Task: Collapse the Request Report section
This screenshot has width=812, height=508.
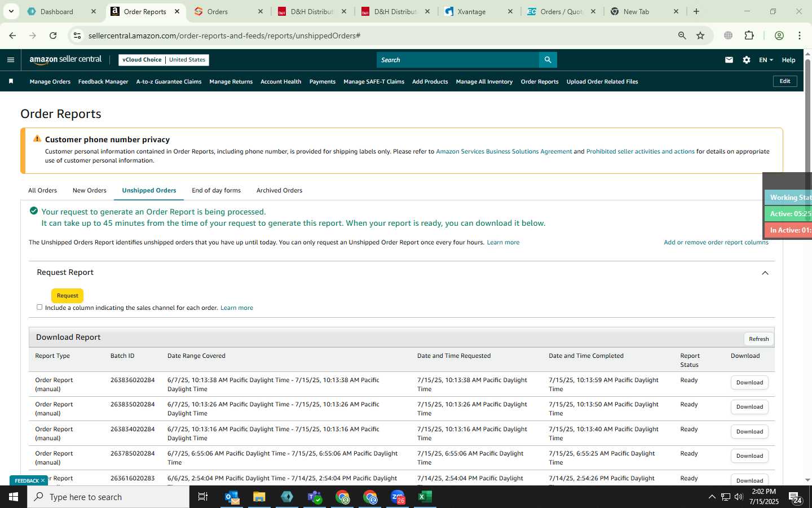Action: [x=765, y=273]
